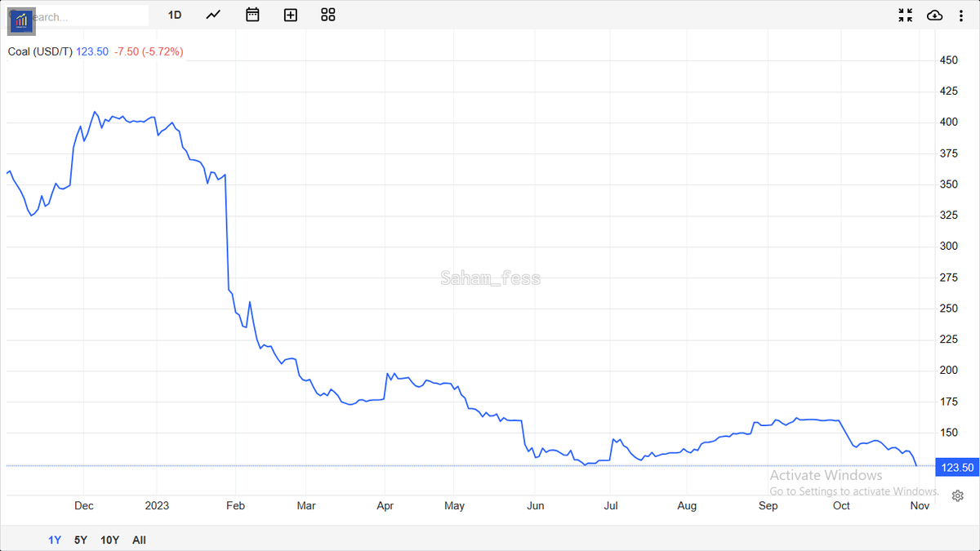Click the Sep date axis label

pos(768,506)
